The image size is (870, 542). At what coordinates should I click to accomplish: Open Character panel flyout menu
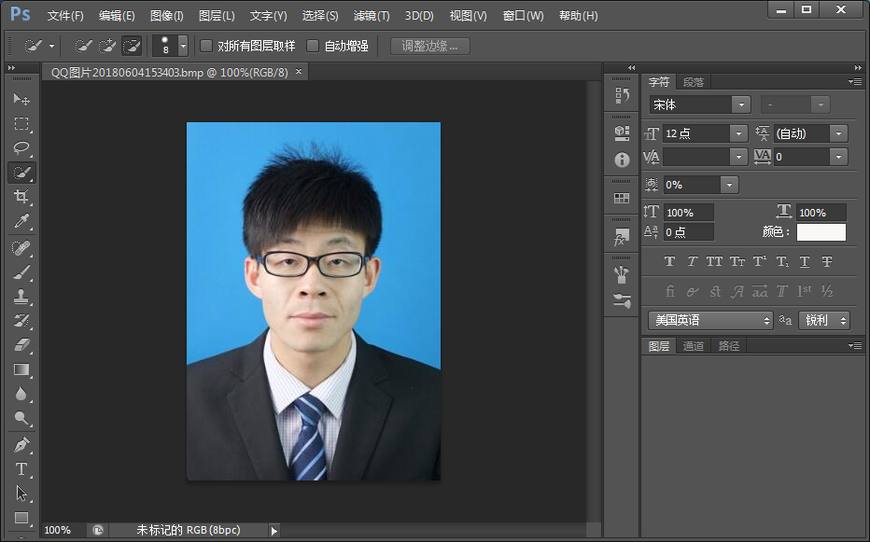click(x=855, y=82)
